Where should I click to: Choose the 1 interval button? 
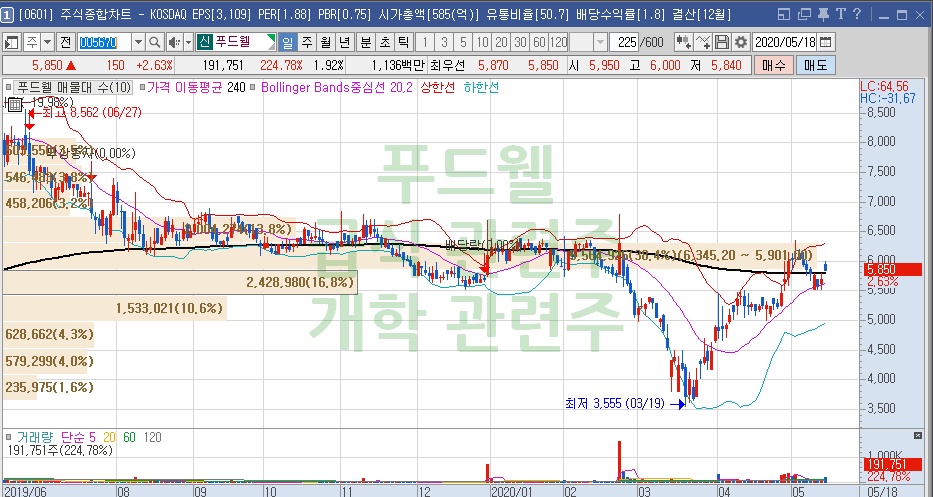425,42
